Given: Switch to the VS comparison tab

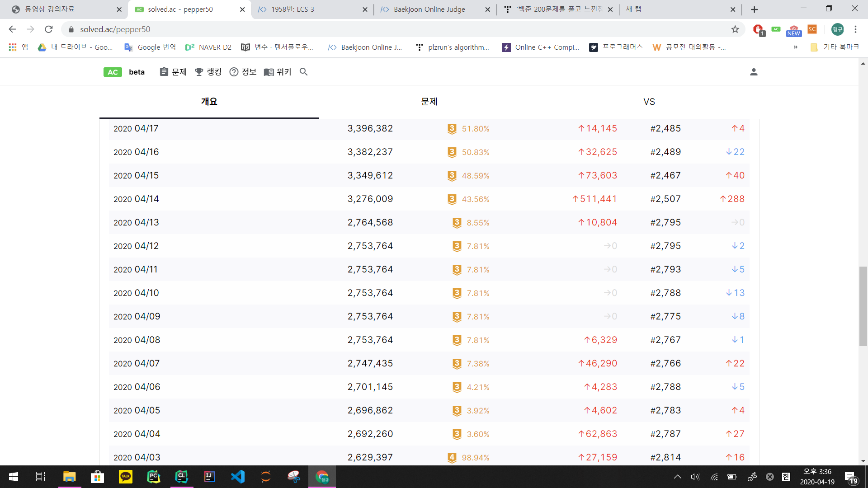Looking at the screenshot, I should click(x=649, y=102).
